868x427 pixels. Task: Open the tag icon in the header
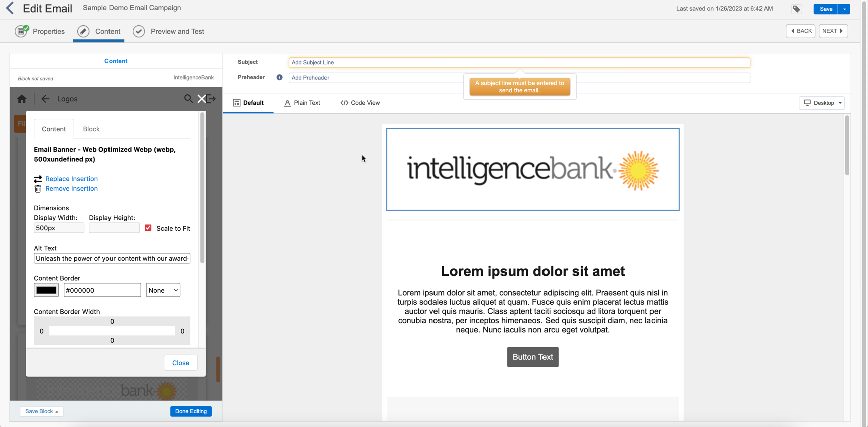[797, 9]
